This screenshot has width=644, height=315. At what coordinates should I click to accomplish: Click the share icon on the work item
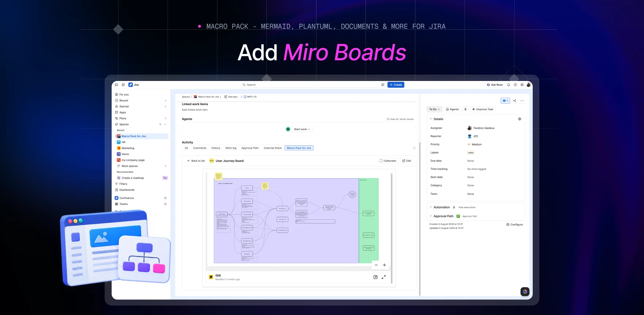point(514,101)
